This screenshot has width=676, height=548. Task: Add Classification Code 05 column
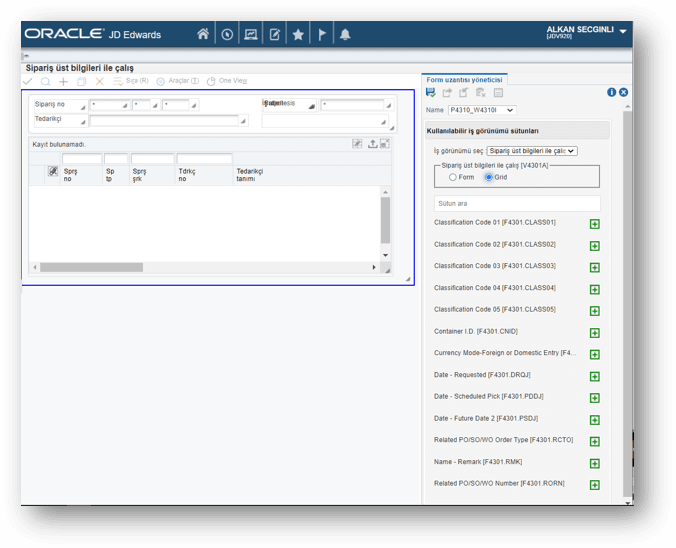point(595,311)
